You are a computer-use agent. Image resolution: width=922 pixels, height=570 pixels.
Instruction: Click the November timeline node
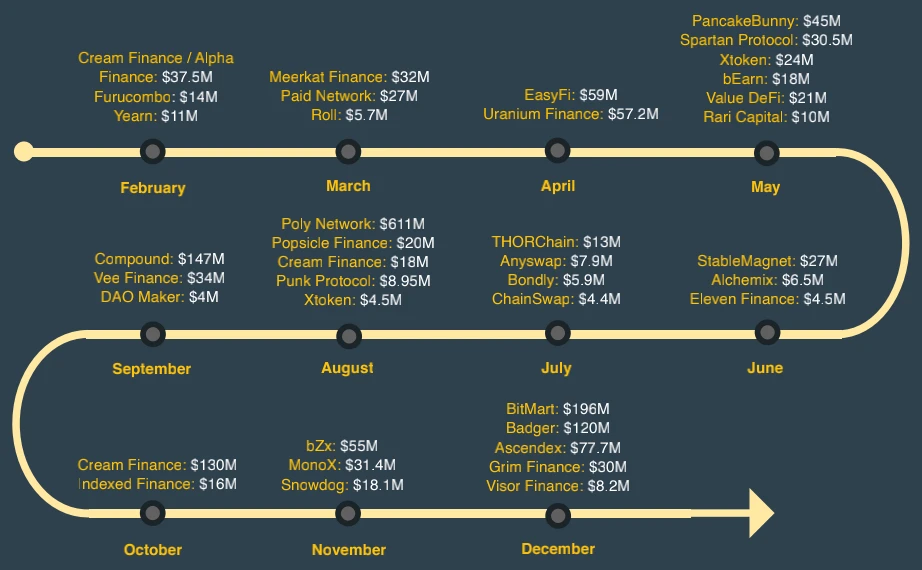click(348, 514)
